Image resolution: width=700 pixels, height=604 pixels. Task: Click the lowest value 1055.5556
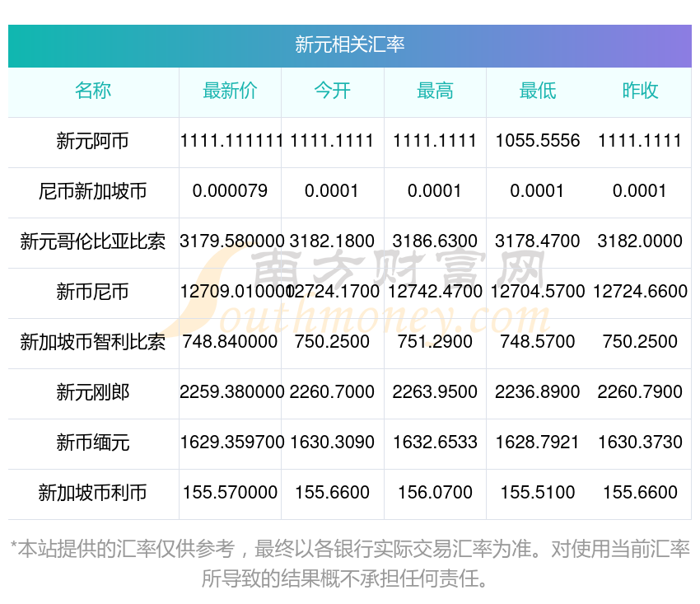coord(538,141)
